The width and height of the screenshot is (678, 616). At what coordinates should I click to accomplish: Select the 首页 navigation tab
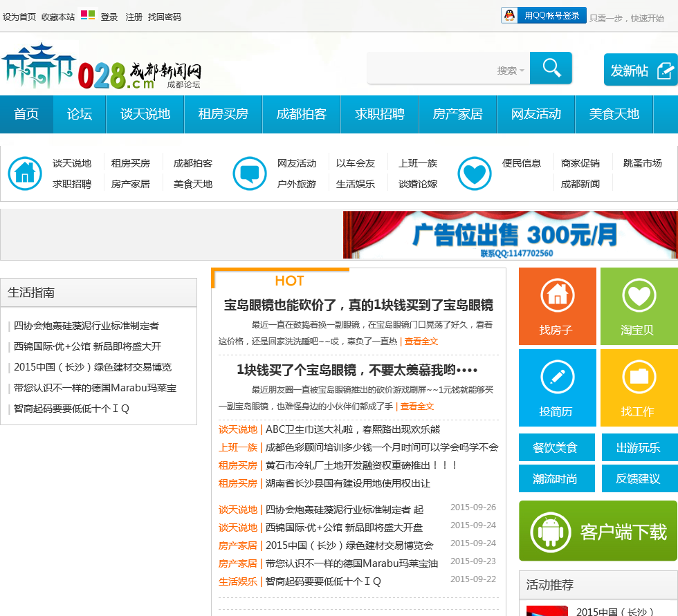point(26,114)
